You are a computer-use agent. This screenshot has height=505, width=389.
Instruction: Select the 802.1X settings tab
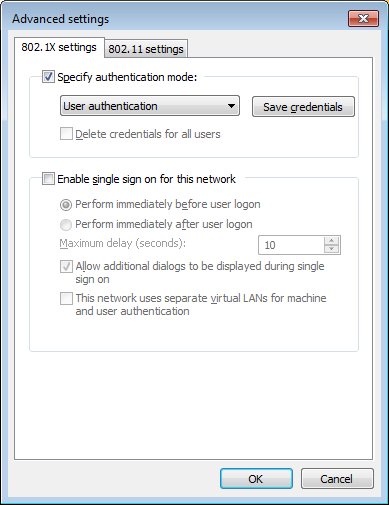point(59,47)
